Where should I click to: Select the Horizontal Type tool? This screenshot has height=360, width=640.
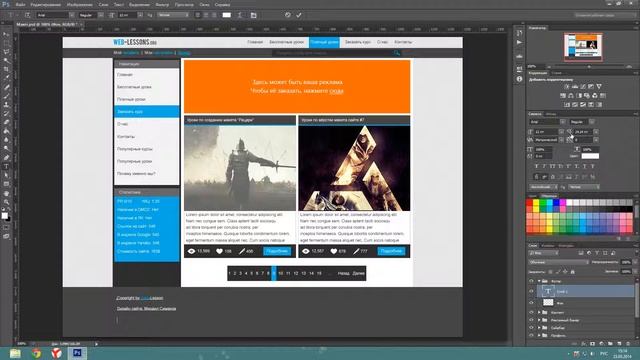tap(6, 166)
